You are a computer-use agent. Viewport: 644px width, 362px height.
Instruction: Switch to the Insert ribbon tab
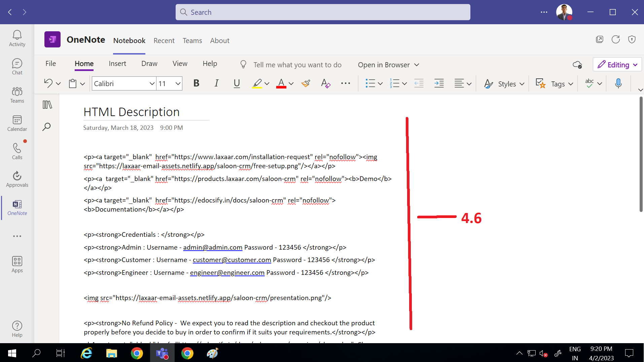[117, 64]
